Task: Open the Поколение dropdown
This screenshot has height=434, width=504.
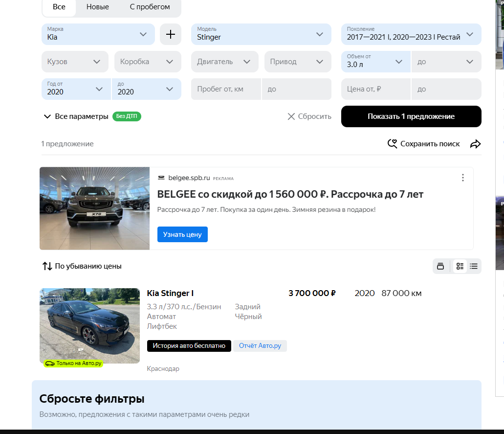Action: point(411,34)
